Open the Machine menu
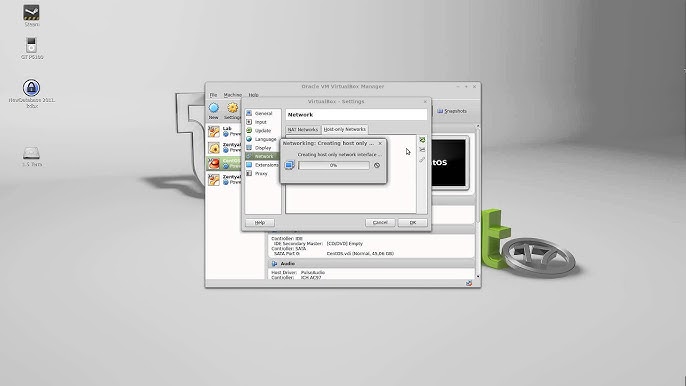Image resolution: width=686 pixels, height=386 pixels. (x=232, y=95)
